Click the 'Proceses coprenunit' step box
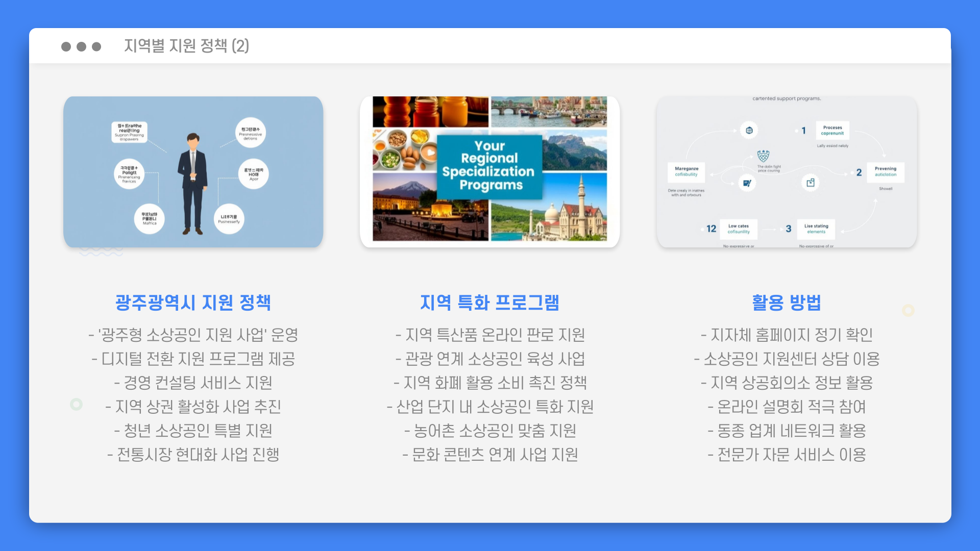The height and width of the screenshot is (551, 980). tap(832, 131)
